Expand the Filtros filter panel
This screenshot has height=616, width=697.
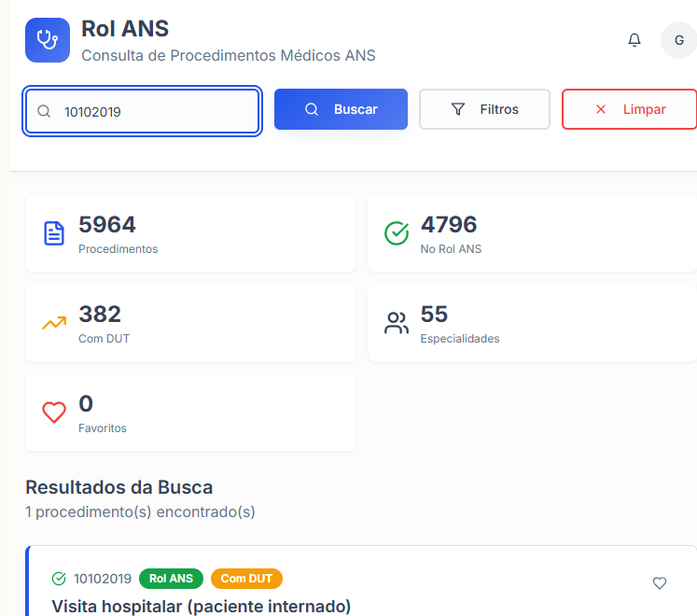click(484, 109)
